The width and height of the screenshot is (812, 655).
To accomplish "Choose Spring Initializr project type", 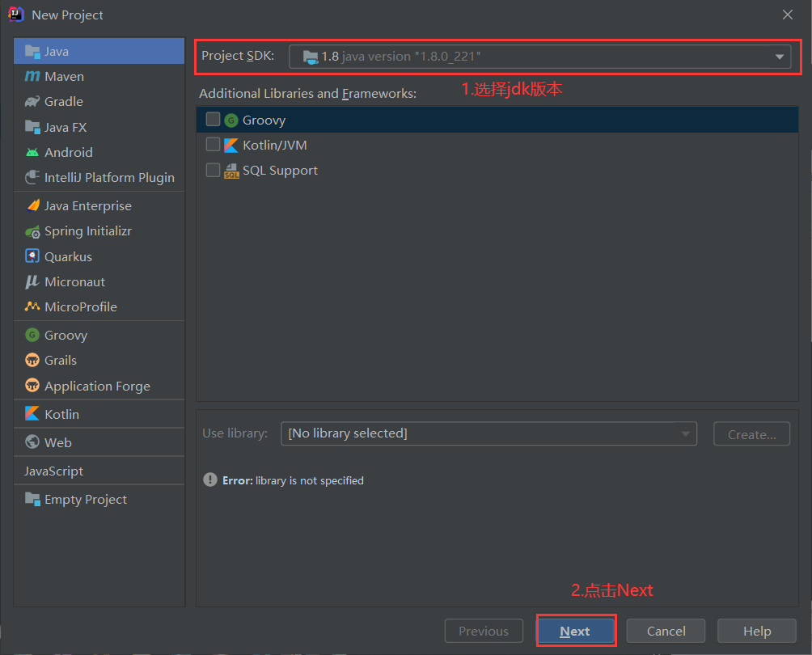I will [99, 231].
